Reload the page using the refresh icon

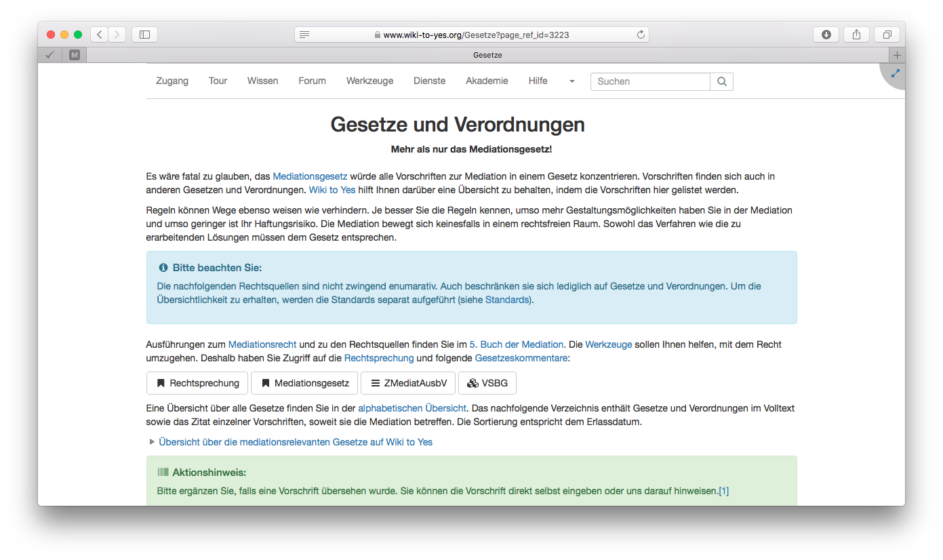coord(640,35)
